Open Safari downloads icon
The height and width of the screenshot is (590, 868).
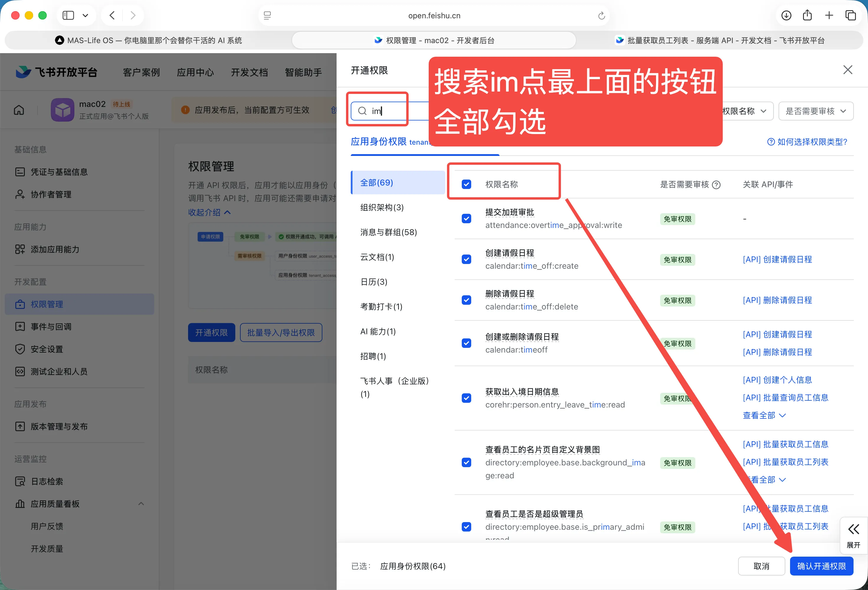tap(786, 15)
